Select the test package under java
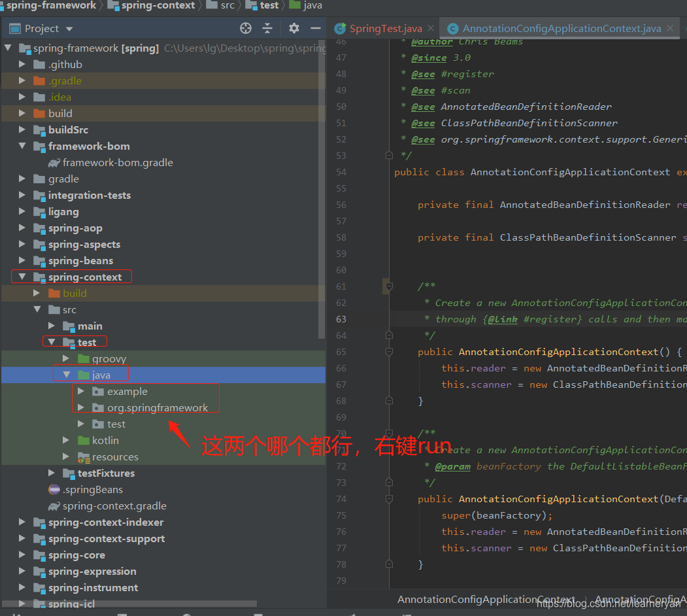The width and height of the screenshot is (687, 616). 116,424
